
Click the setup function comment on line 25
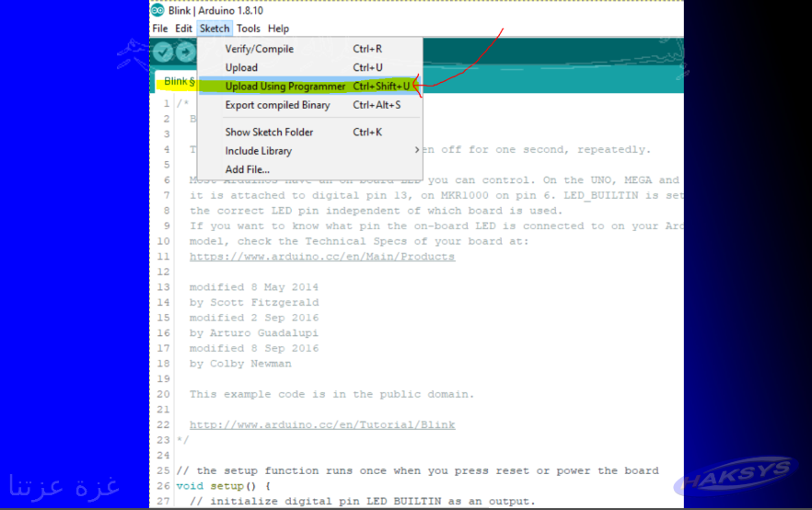point(417,470)
